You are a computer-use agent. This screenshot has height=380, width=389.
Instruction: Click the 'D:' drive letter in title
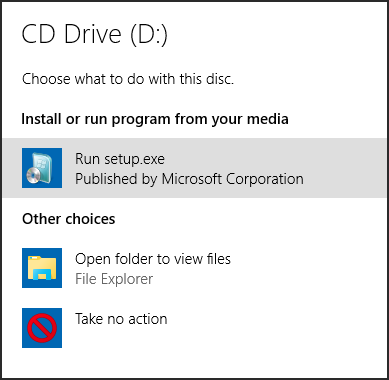click(x=149, y=35)
